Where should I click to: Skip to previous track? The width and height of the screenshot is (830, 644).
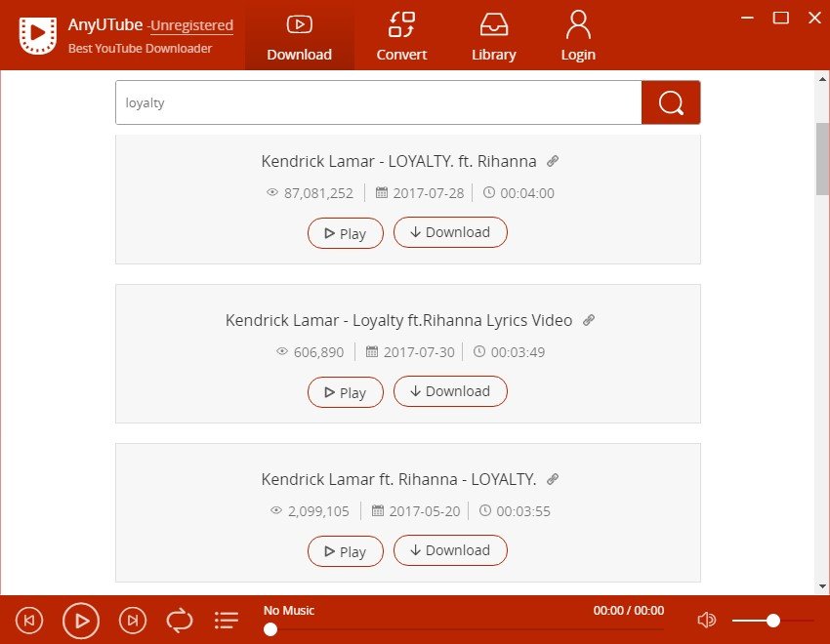29,621
